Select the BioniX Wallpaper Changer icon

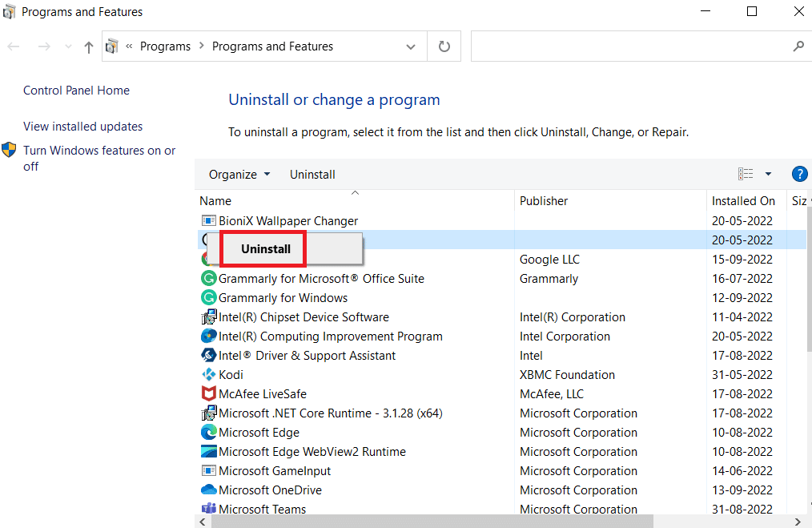(208, 220)
